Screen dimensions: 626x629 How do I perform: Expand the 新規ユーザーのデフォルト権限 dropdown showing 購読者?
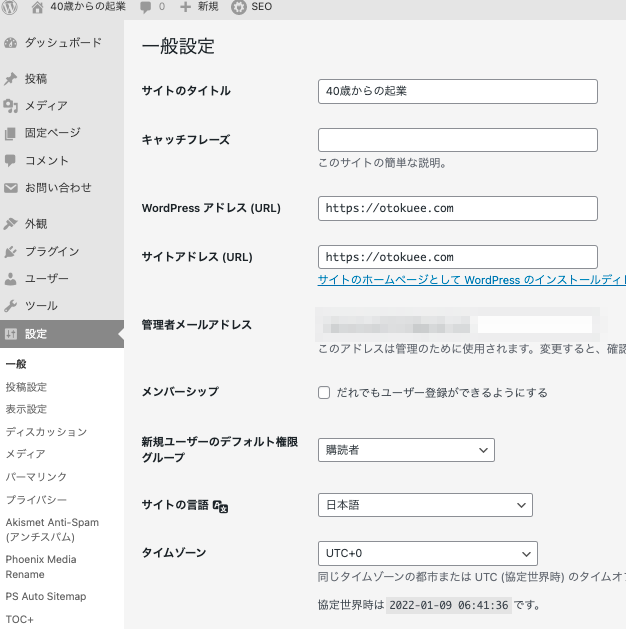tap(406, 450)
